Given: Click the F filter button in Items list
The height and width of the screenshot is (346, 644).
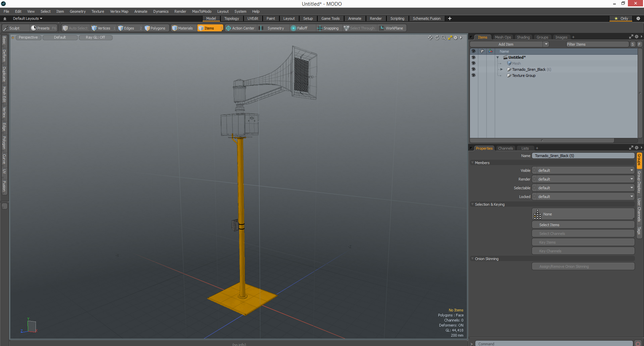Looking at the screenshot, I should pos(639,44).
